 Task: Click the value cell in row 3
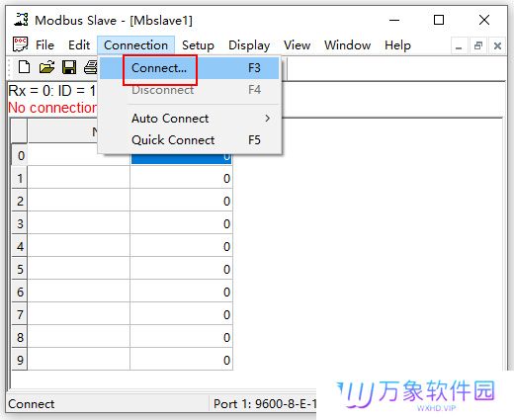click(181, 223)
